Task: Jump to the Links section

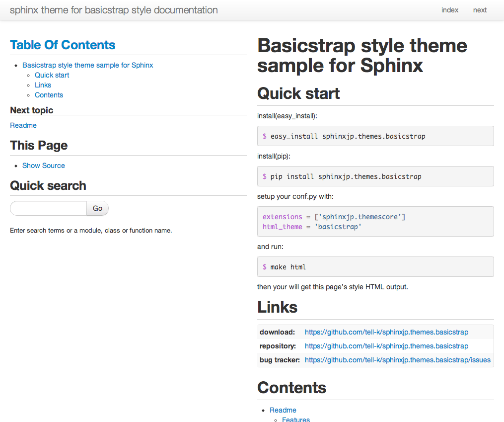Action: click(43, 85)
